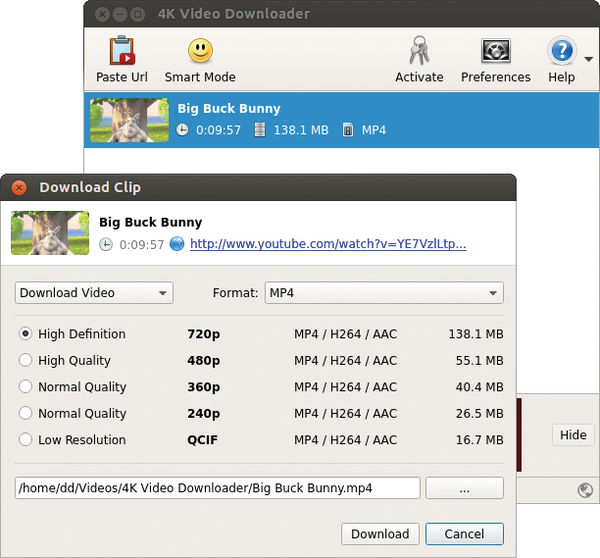This screenshot has height=558, width=600.
Task: Enable Smart Mode smiley icon
Action: point(200,51)
